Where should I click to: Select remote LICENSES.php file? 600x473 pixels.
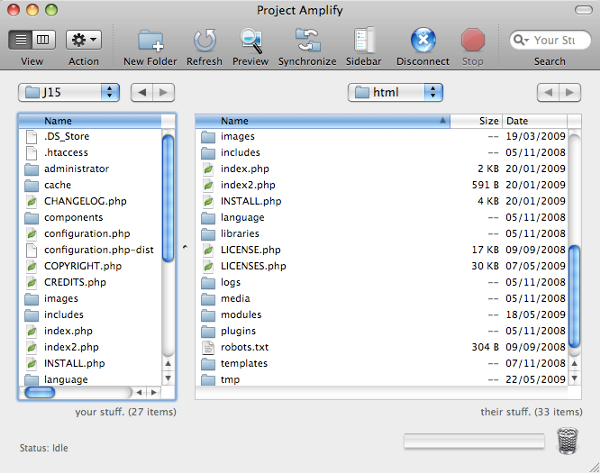(382, 266)
